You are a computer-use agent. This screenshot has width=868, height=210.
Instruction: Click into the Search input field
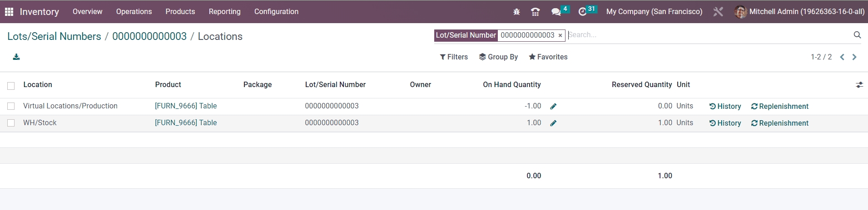(x=709, y=35)
